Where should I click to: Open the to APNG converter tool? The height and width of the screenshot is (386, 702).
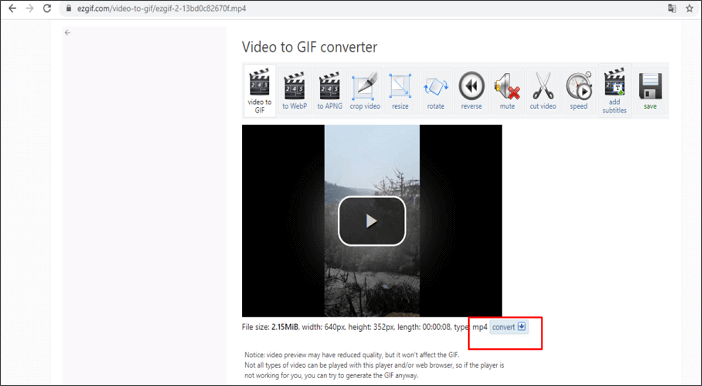point(330,91)
